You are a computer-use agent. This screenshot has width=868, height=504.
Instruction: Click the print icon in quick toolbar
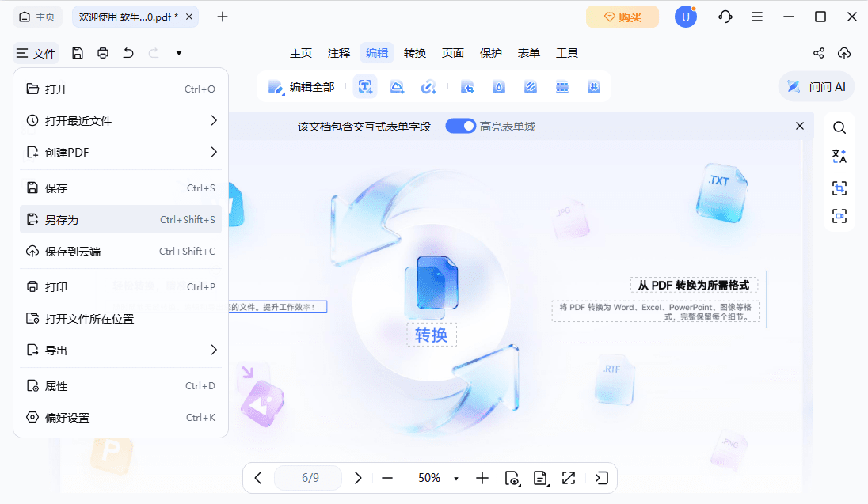point(102,53)
